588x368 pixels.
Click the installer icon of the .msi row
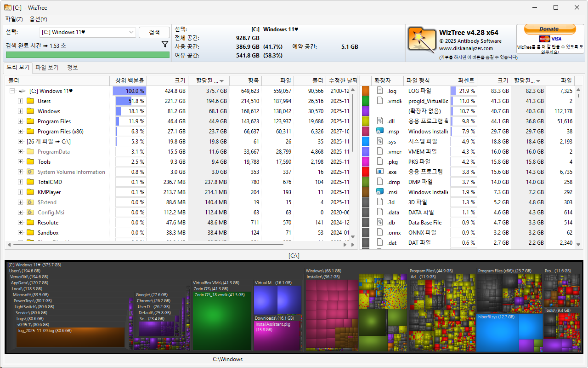380,192
